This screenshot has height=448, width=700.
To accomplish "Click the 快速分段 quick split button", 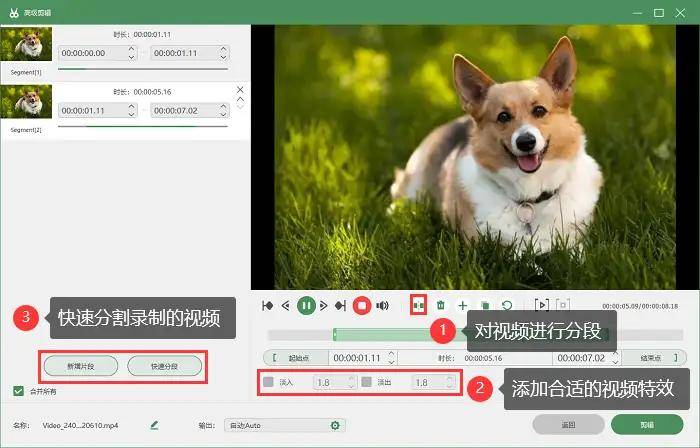I will tap(165, 366).
